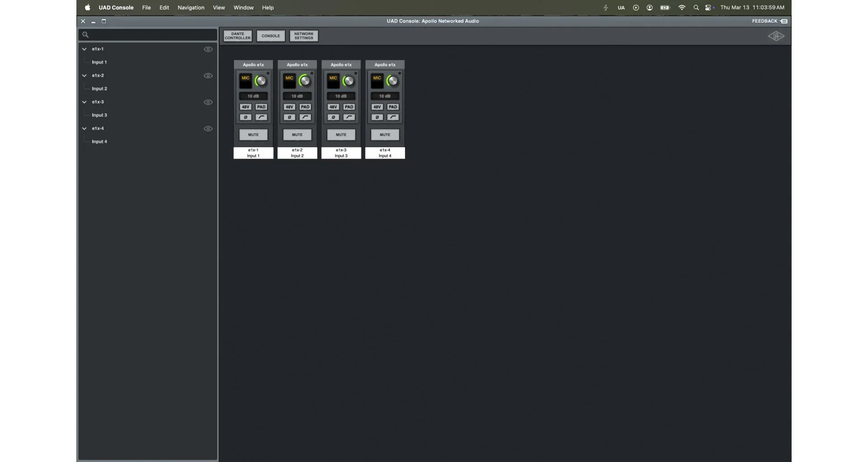Open the Apple menu
Viewport: 868px width, 462px height.
point(88,8)
